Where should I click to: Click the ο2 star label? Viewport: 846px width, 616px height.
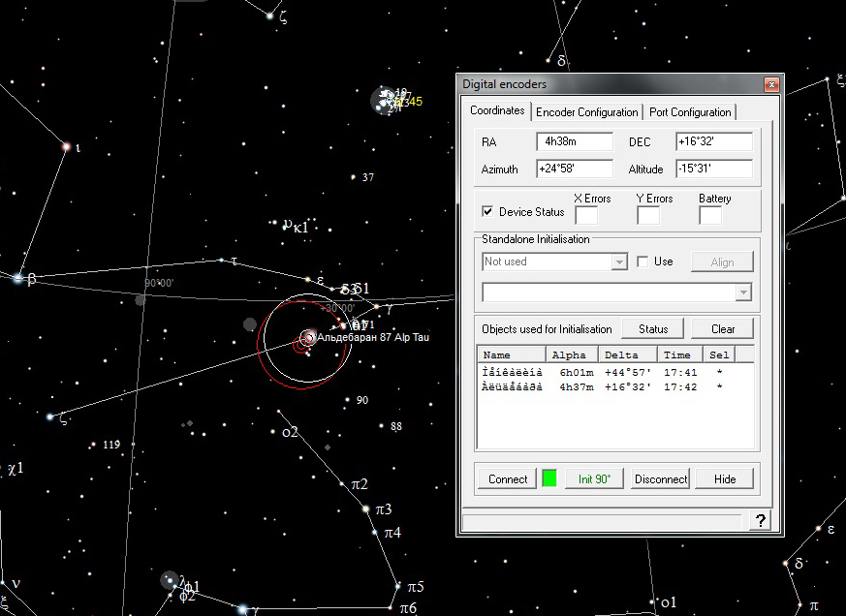coord(290,432)
